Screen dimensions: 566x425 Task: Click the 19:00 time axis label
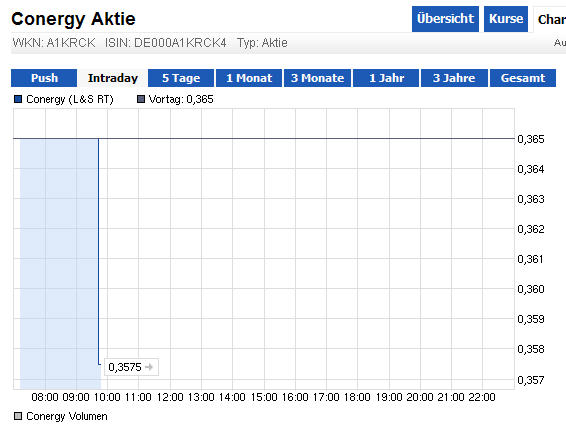(x=389, y=397)
